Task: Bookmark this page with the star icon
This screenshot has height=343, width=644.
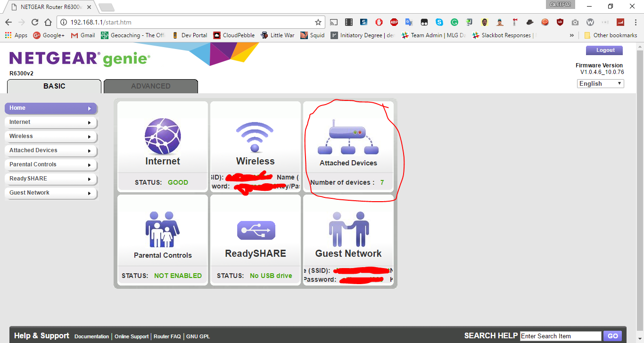Action: coord(319,22)
